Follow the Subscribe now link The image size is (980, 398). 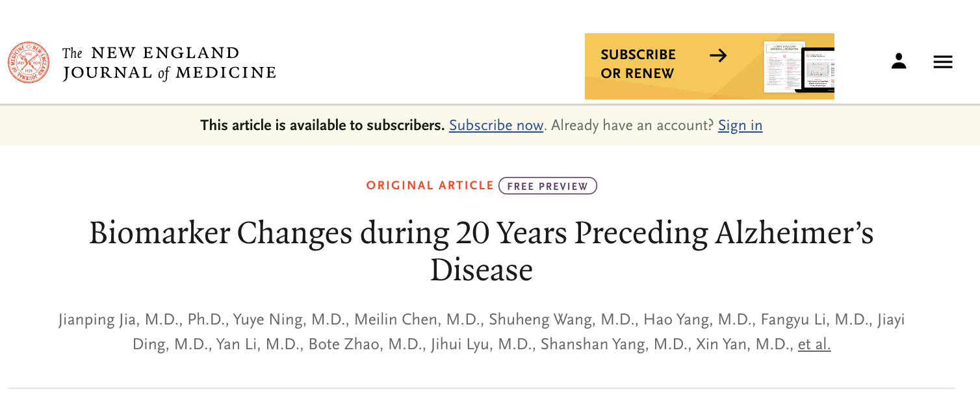coord(496,126)
